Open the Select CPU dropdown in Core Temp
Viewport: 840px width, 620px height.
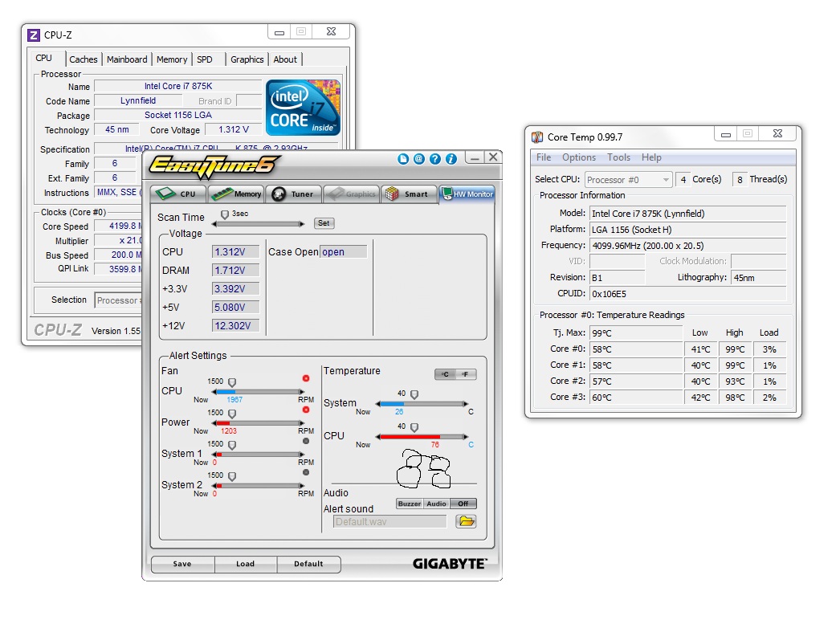628,180
